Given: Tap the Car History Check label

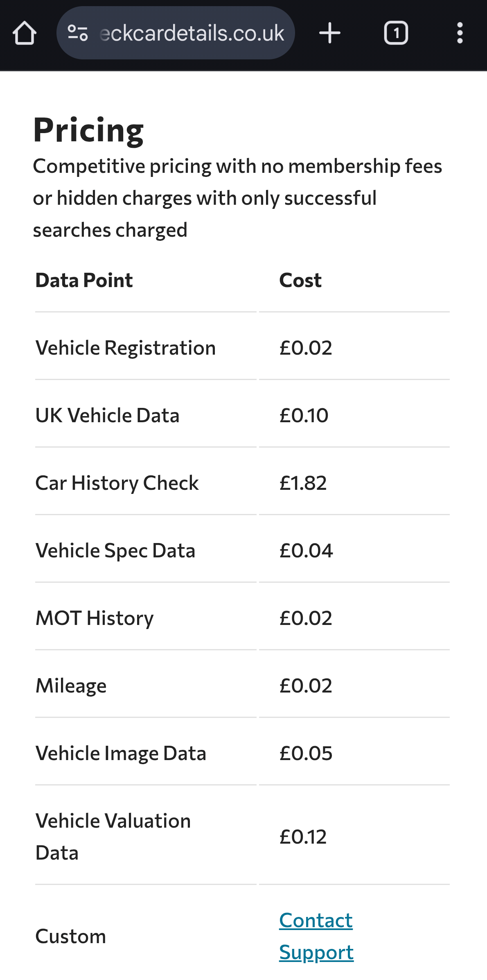Looking at the screenshot, I should [117, 483].
